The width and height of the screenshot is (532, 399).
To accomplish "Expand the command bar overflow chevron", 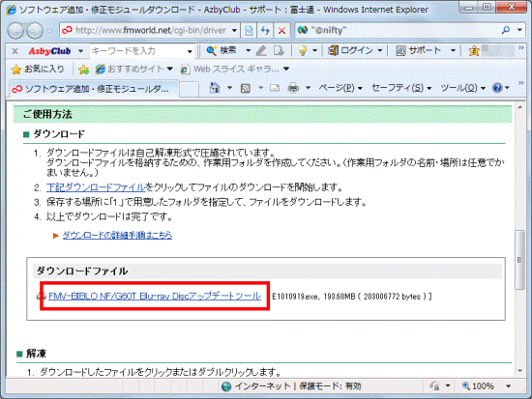I will click(521, 83).
